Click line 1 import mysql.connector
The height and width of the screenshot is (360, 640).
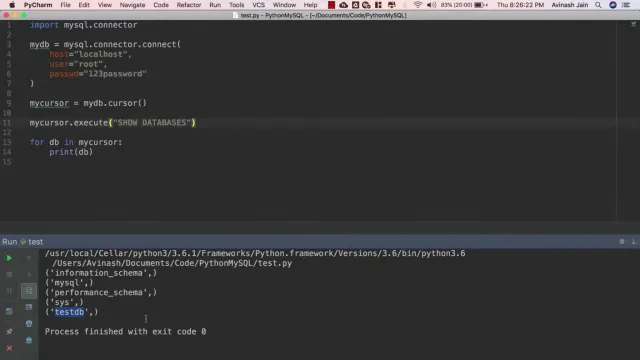pos(84,25)
